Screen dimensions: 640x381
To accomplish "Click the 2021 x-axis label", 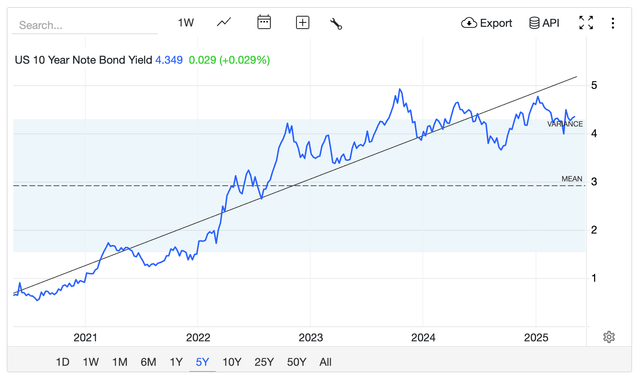I will tap(85, 338).
